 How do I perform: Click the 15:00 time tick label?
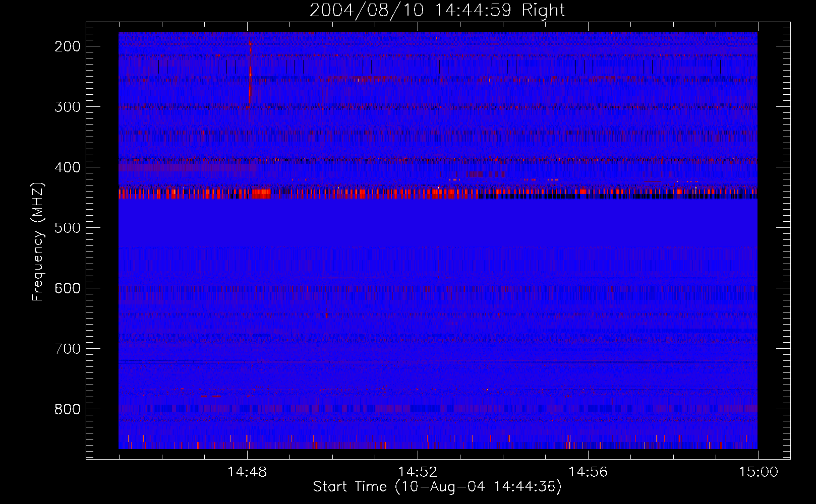(x=759, y=472)
